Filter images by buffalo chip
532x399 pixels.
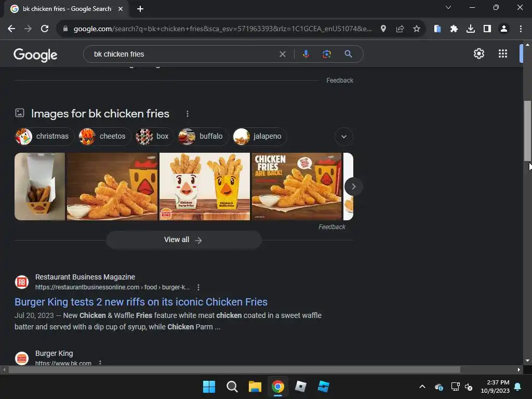203,137
